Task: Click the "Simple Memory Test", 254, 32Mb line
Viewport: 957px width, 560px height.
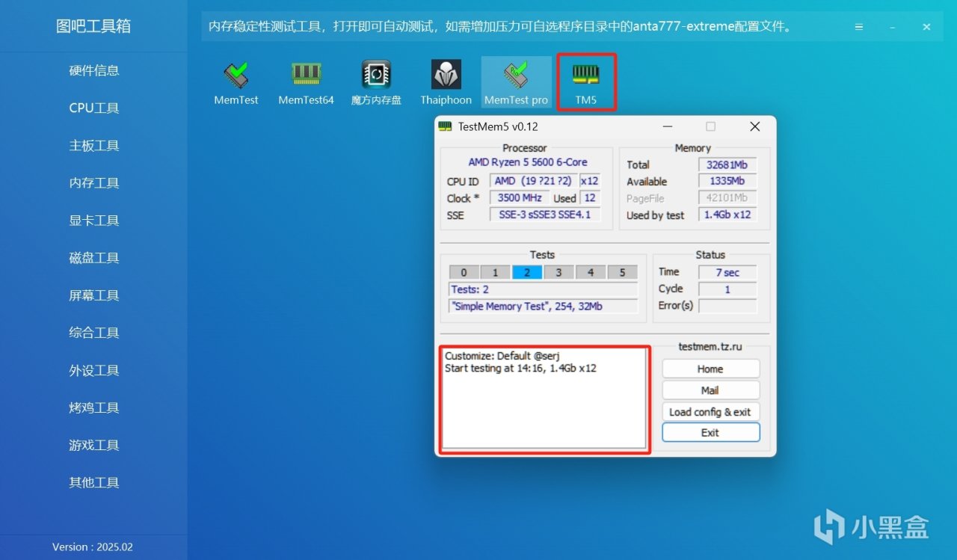Action: (544, 306)
